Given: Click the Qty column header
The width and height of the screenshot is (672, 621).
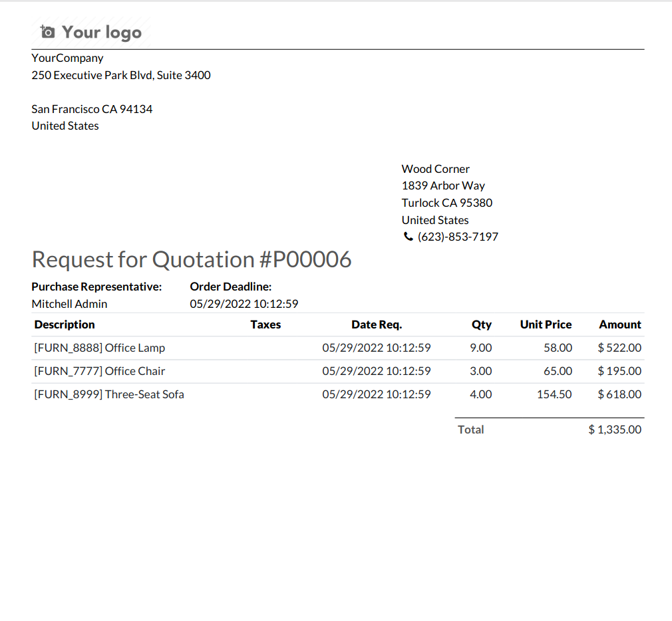Looking at the screenshot, I should [x=481, y=324].
